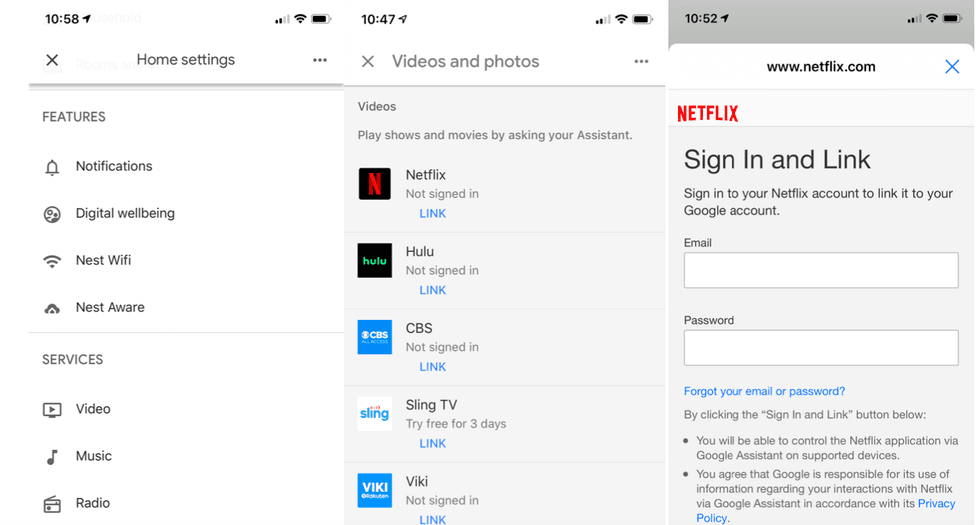The height and width of the screenshot is (525, 980).
Task: Tap the Viki Rakuten icon
Action: pos(374,491)
